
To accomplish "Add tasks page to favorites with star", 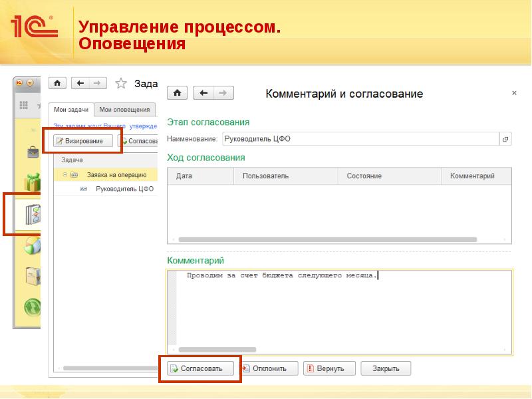I will (120, 83).
